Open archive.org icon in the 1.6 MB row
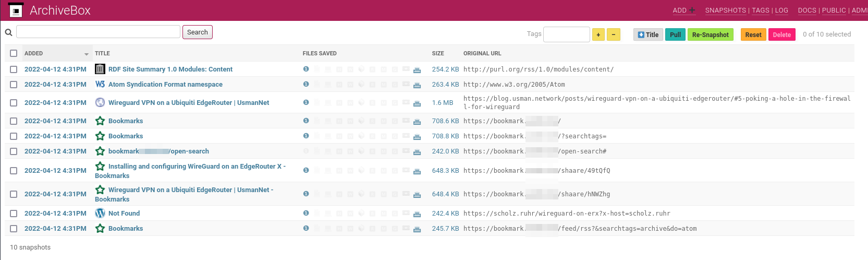 [417, 103]
